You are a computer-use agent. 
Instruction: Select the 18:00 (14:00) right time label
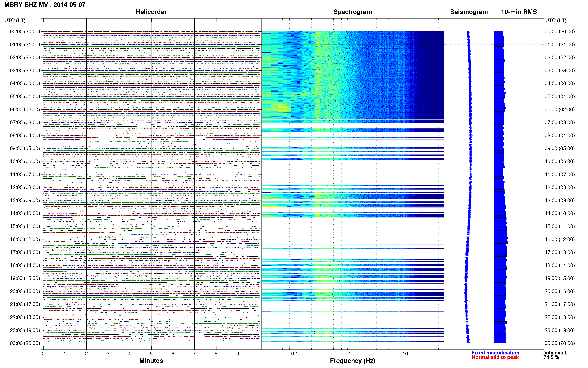[560, 265]
